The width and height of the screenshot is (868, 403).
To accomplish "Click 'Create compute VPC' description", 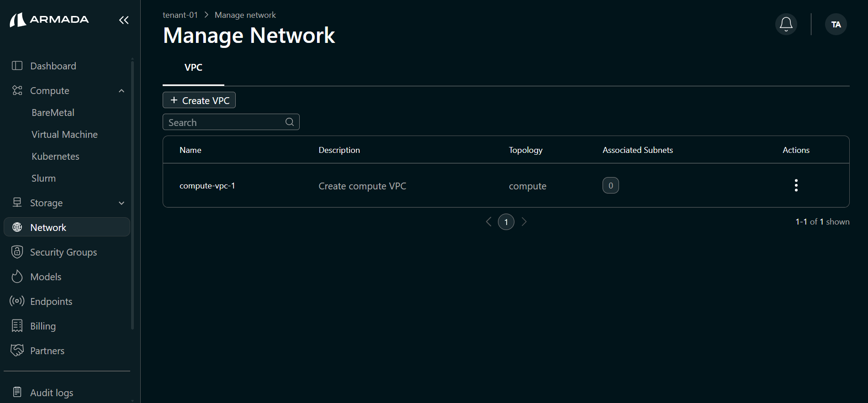I will pyautogui.click(x=362, y=186).
